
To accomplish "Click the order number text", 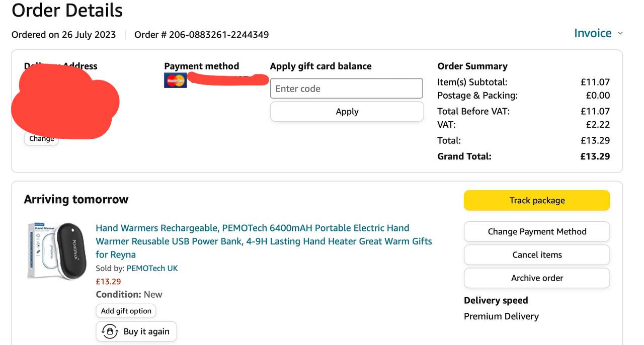I will point(201,35).
